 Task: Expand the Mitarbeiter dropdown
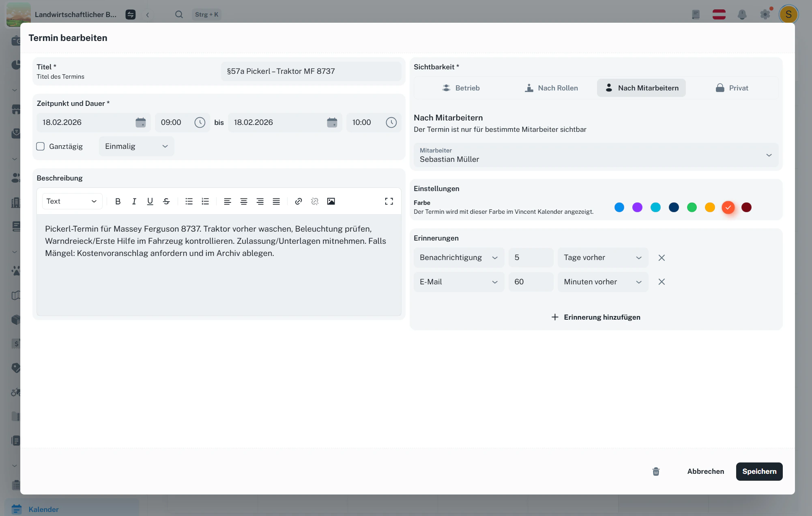(x=595, y=155)
